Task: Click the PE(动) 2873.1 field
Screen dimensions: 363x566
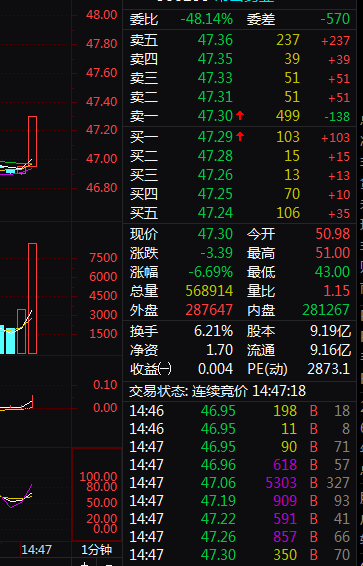Action: click(298, 369)
